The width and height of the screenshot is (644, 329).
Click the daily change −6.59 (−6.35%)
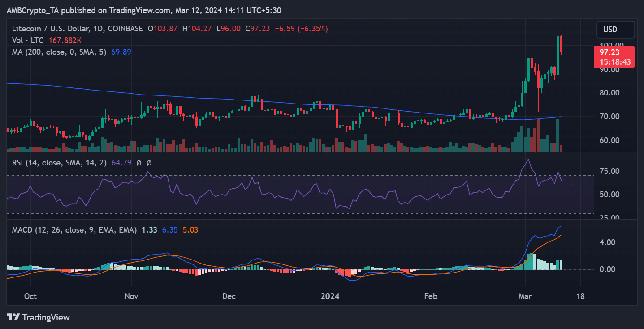tap(301, 29)
